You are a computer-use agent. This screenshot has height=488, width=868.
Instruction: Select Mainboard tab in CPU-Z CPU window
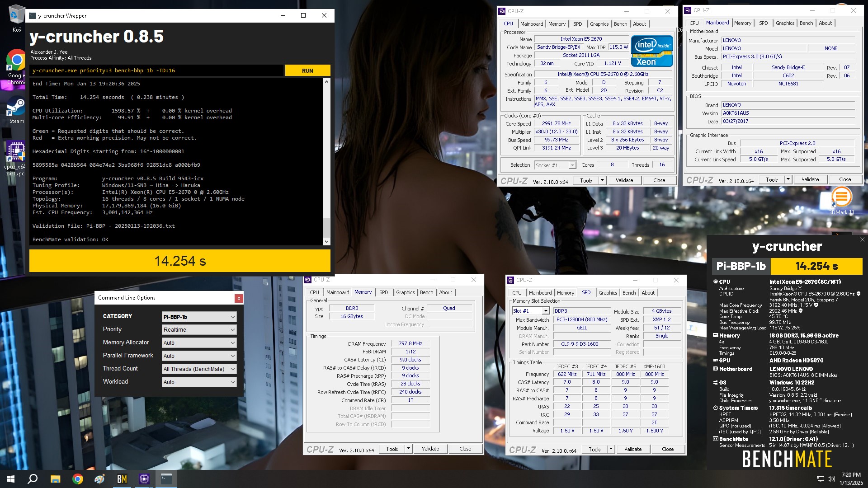[532, 24]
